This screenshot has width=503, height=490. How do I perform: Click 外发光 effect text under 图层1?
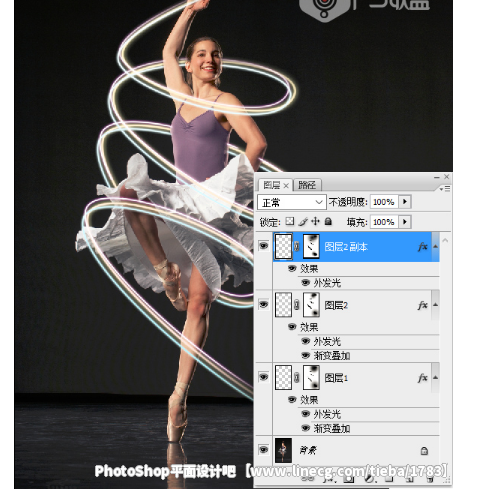click(327, 414)
